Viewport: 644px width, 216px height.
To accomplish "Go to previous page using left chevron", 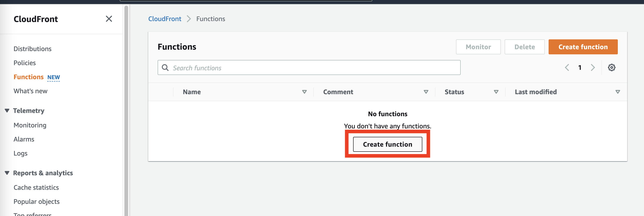I will pyautogui.click(x=567, y=67).
